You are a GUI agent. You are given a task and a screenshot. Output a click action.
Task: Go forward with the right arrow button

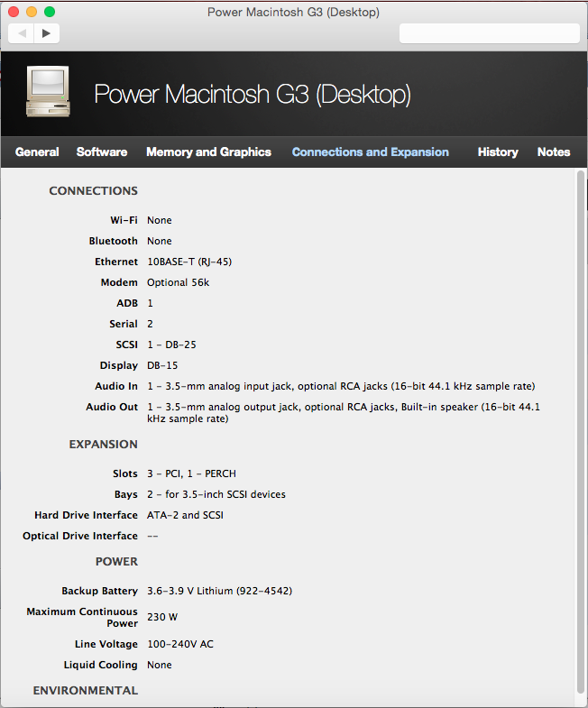47,33
